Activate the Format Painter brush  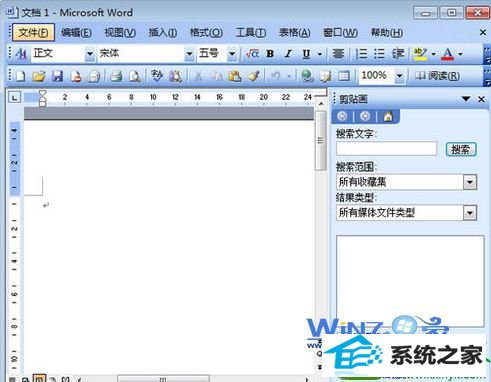pos(254,76)
